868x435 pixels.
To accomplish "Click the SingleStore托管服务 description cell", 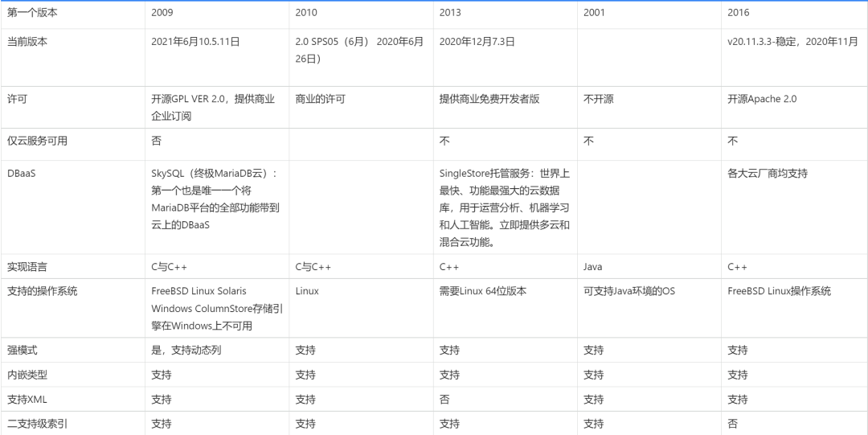I will click(504, 207).
